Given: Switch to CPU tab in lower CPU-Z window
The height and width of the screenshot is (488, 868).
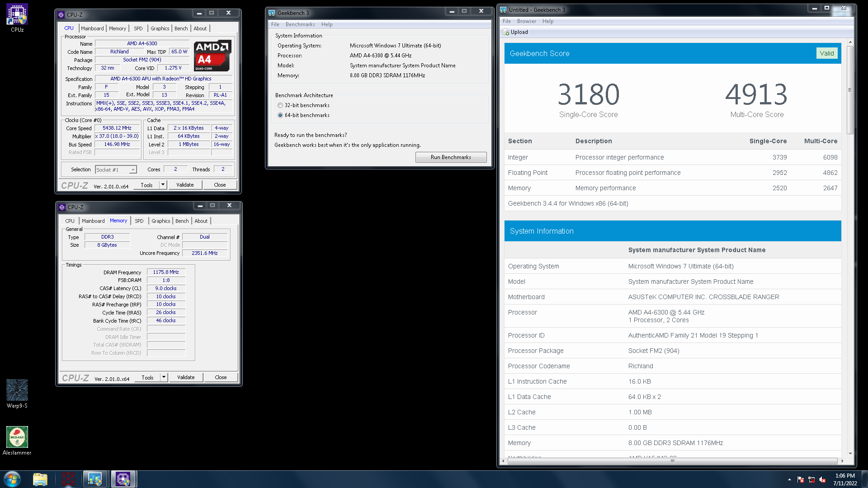Looking at the screenshot, I should click(70, 221).
